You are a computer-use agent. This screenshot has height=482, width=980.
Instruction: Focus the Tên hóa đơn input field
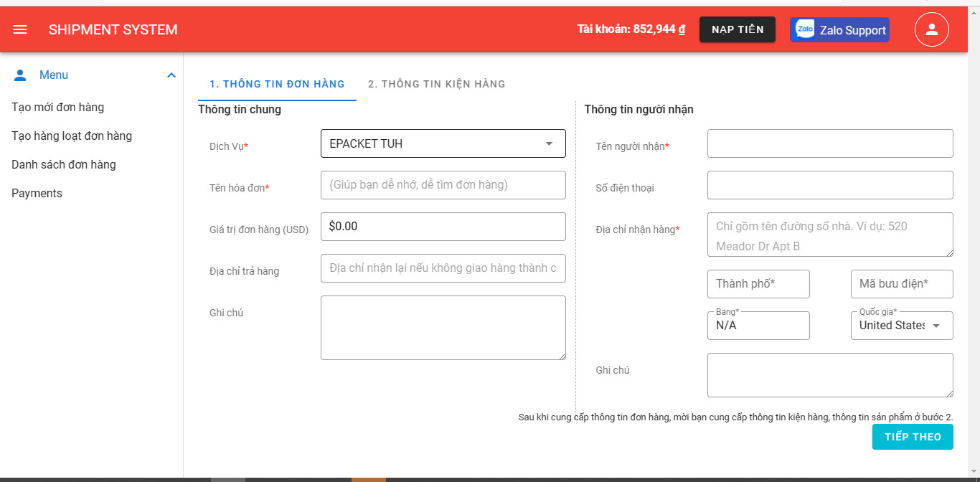point(443,185)
